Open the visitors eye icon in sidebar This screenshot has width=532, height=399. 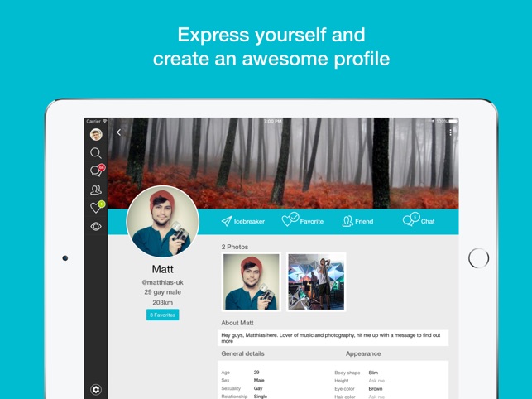[x=96, y=226]
